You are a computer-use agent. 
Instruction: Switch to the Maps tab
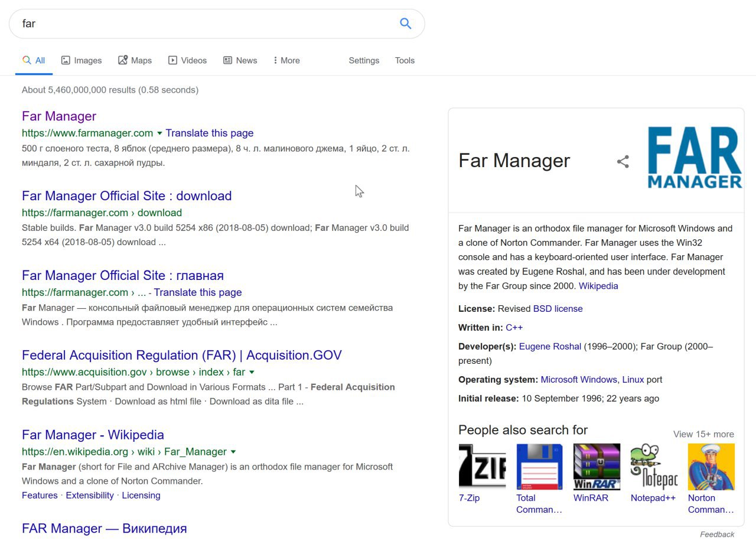point(135,60)
